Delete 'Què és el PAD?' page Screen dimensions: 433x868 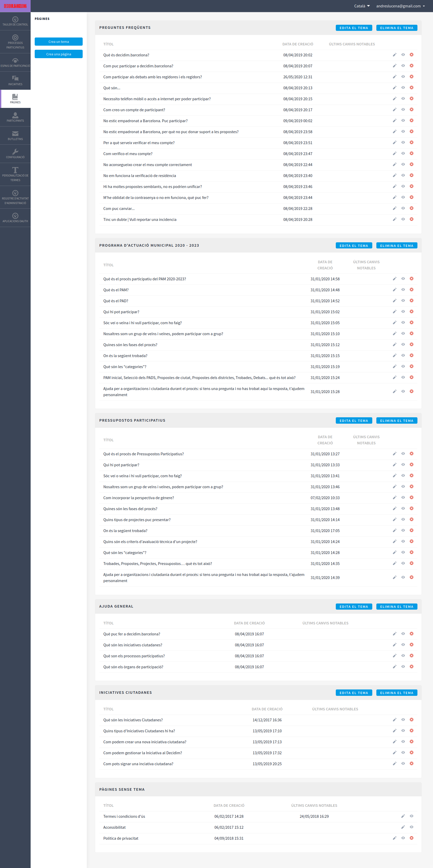point(411,300)
